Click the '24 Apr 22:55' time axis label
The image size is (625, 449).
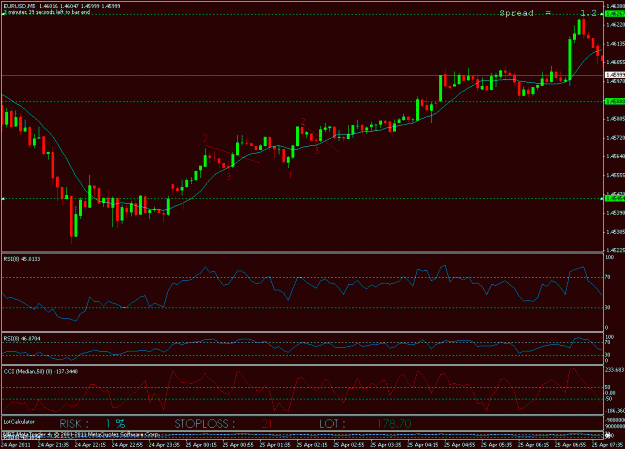tap(127, 445)
